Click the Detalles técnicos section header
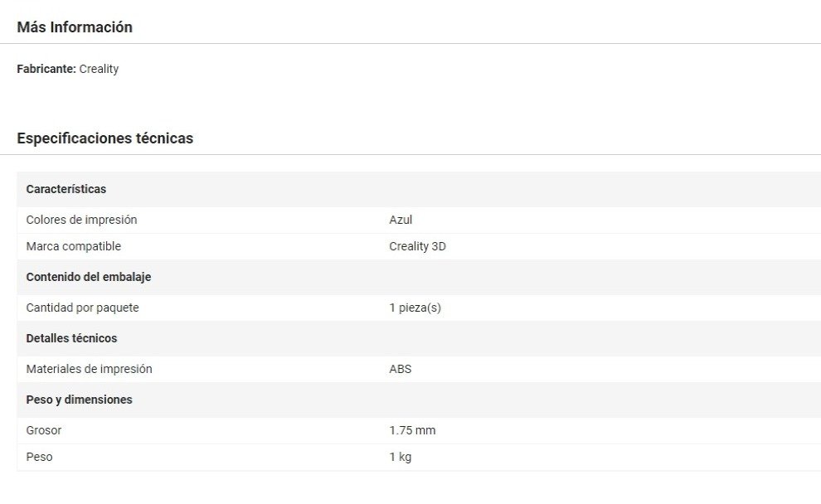The height and width of the screenshot is (504, 821). [71, 338]
